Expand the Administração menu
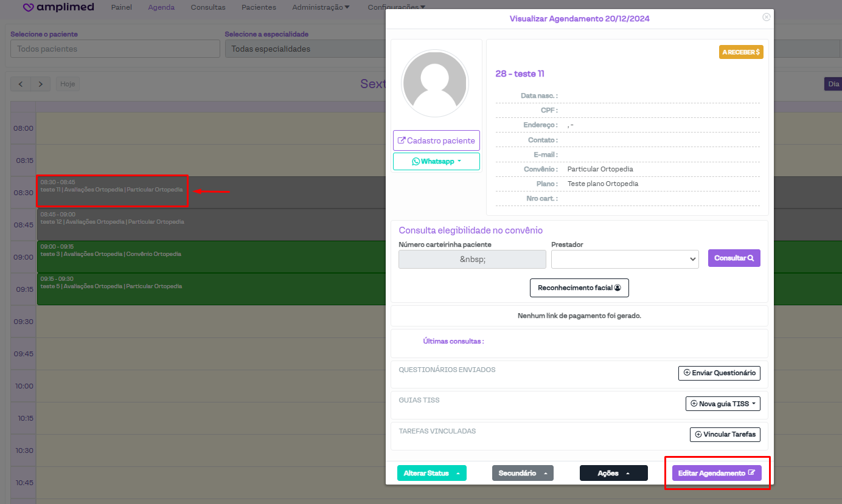This screenshot has width=842, height=504. 321,7
